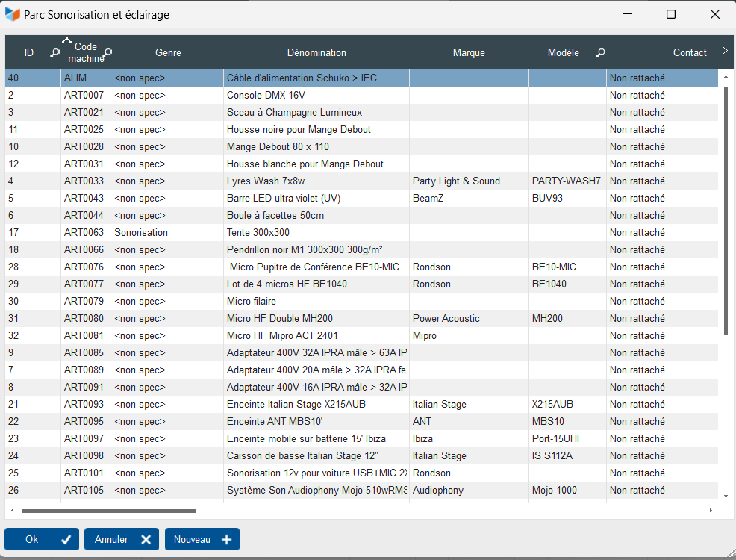Click the Contact column header
736x560 pixels.
click(x=689, y=52)
